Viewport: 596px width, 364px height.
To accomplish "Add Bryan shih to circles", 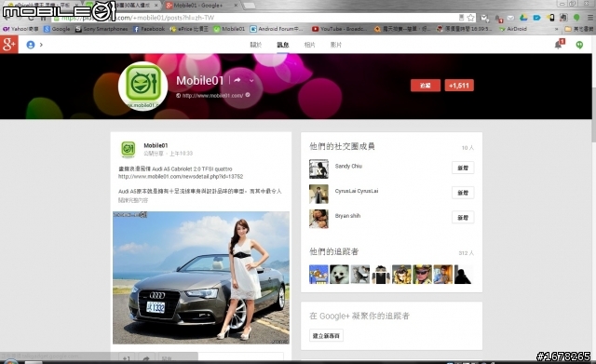I will tap(463, 217).
